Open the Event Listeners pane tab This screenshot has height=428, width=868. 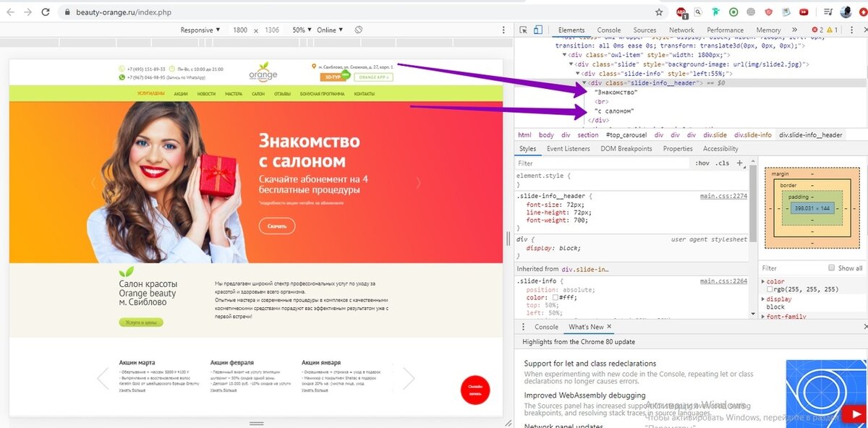pyautogui.click(x=568, y=149)
